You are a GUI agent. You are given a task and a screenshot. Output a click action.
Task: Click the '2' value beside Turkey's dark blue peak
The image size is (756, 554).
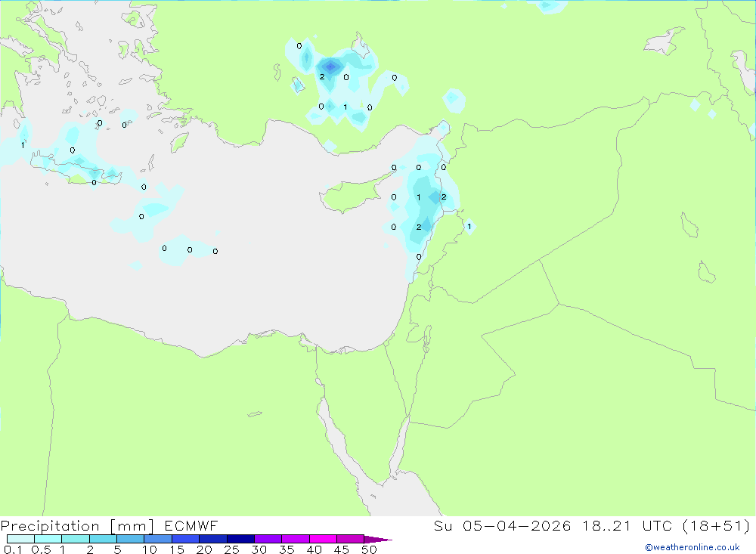(x=322, y=76)
